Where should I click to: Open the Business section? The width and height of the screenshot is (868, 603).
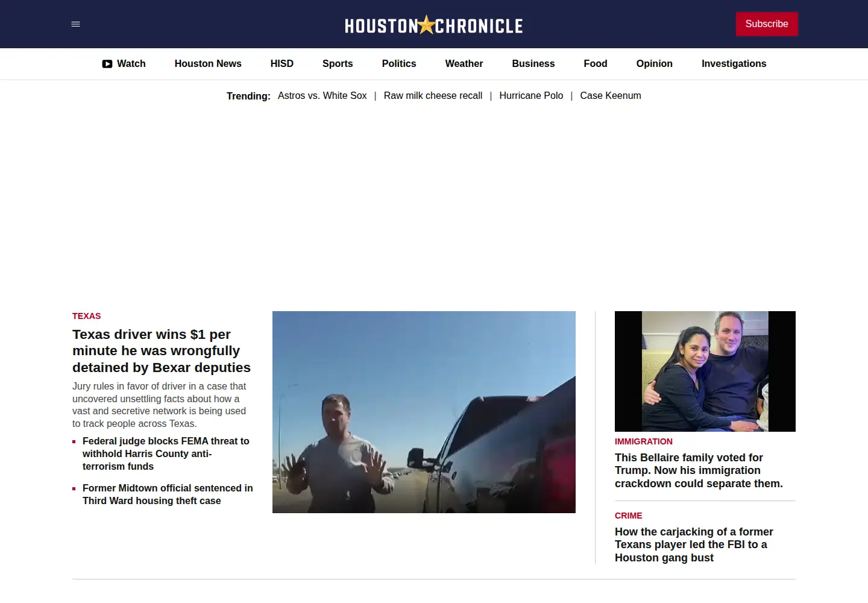click(x=533, y=64)
